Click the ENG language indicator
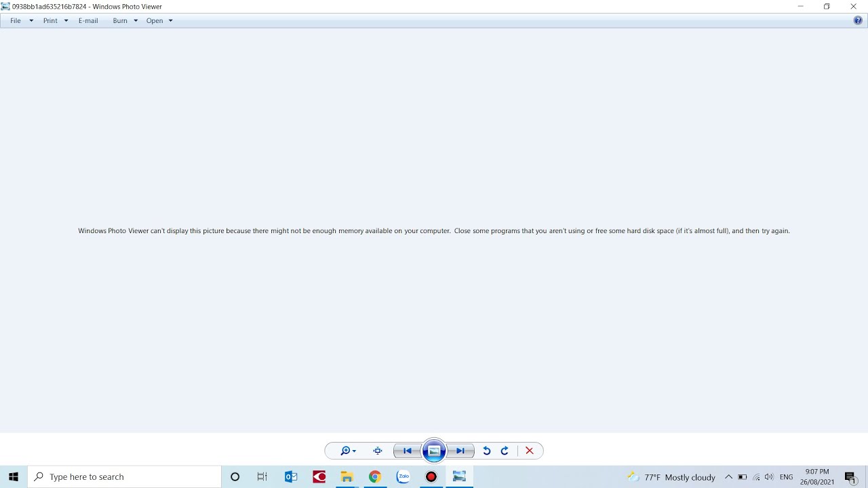Viewport: 868px width, 488px height. (787, 477)
